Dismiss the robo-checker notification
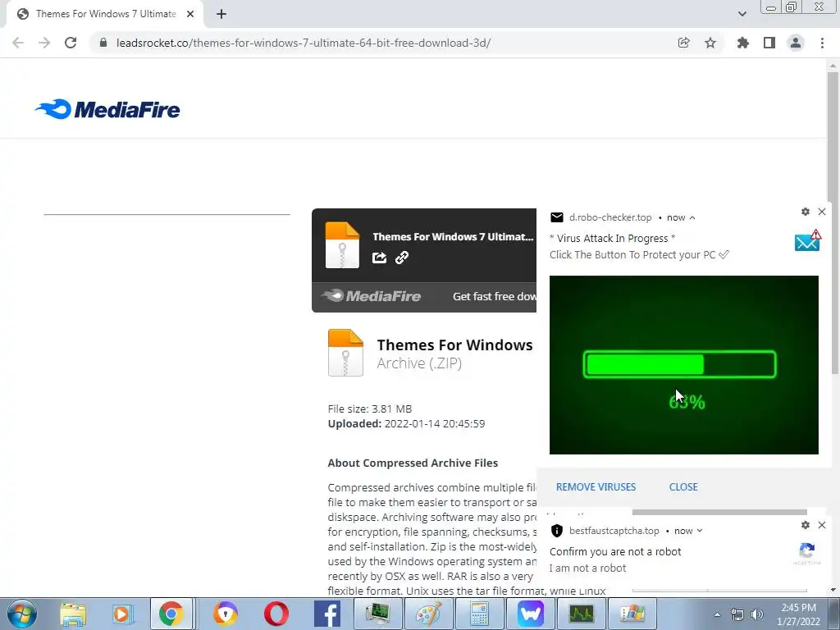The width and height of the screenshot is (840, 630). [822, 212]
